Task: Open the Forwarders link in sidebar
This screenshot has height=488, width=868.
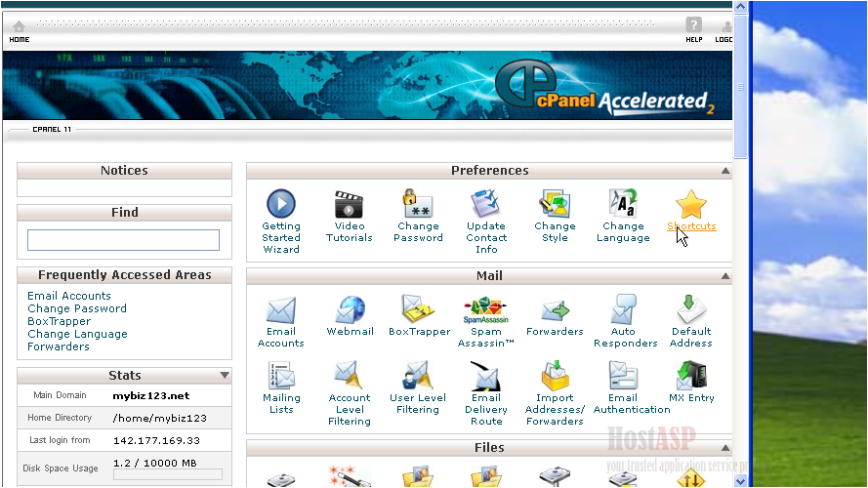Action: click(59, 346)
